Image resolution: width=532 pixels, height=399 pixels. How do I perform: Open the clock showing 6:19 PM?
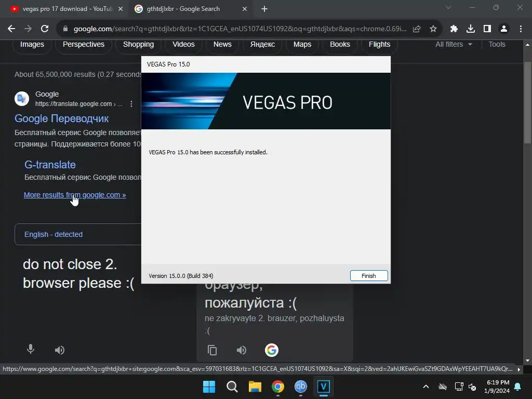(x=497, y=387)
